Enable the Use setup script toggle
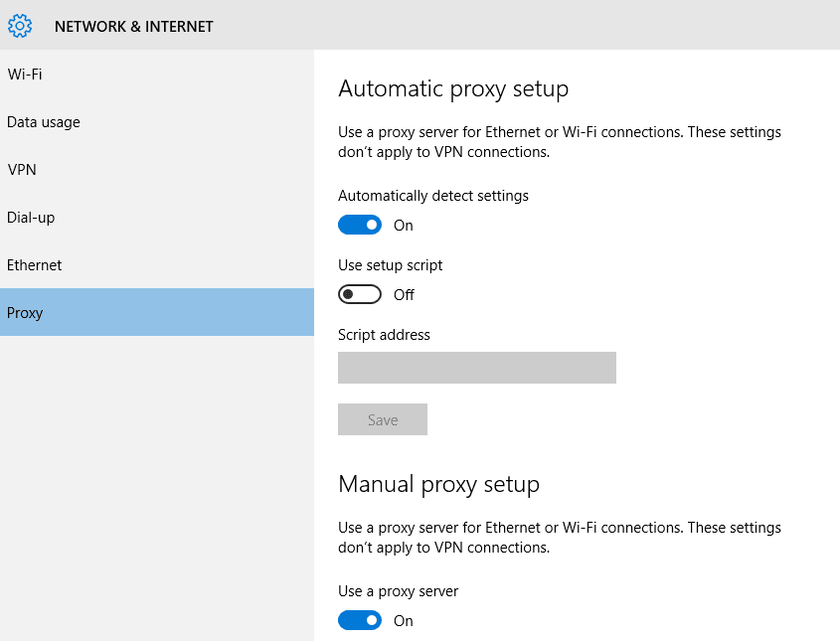The height and width of the screenshot is (641, 840). click(x=360, y=295)
